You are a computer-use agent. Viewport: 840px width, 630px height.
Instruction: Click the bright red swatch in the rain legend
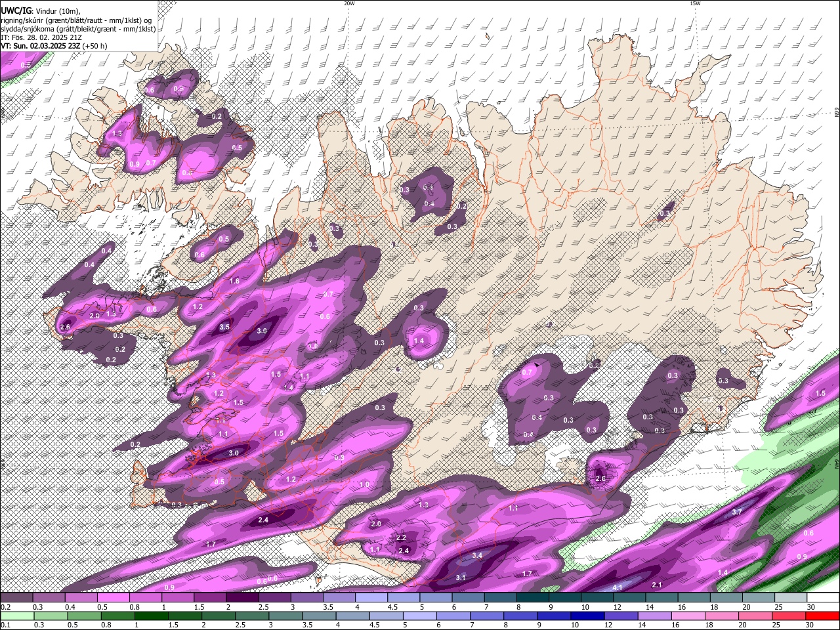(822, 616)
